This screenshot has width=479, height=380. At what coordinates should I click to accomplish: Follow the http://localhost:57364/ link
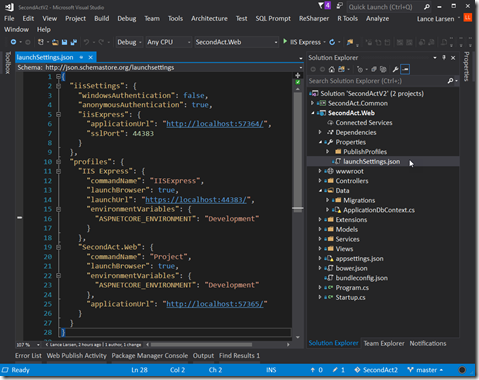click(x=215, y=124)
